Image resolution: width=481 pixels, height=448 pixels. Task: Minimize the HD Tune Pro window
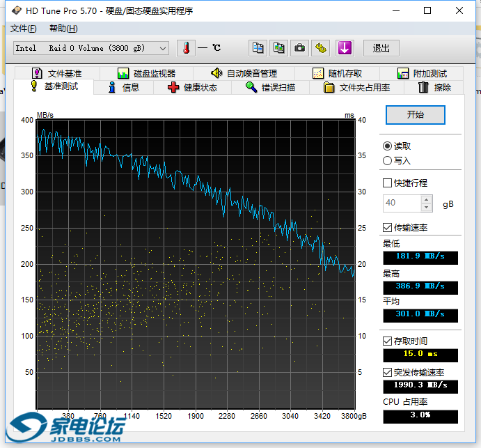coord(396,10)
